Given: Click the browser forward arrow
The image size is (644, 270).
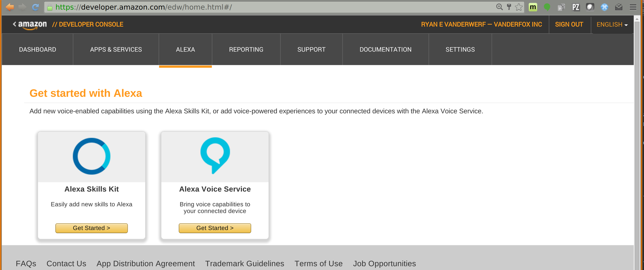Looking at the screenshot, I should click(23, 7).
